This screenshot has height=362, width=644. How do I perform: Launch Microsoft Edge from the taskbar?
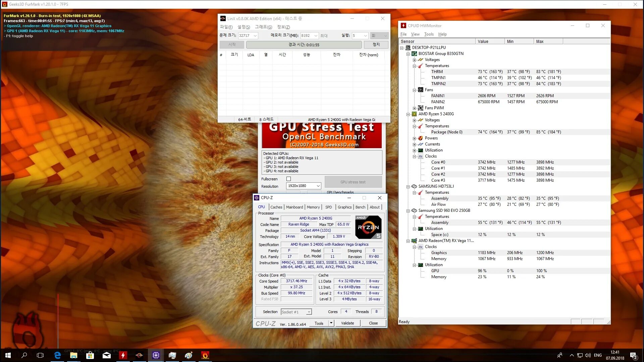(57, 355)
